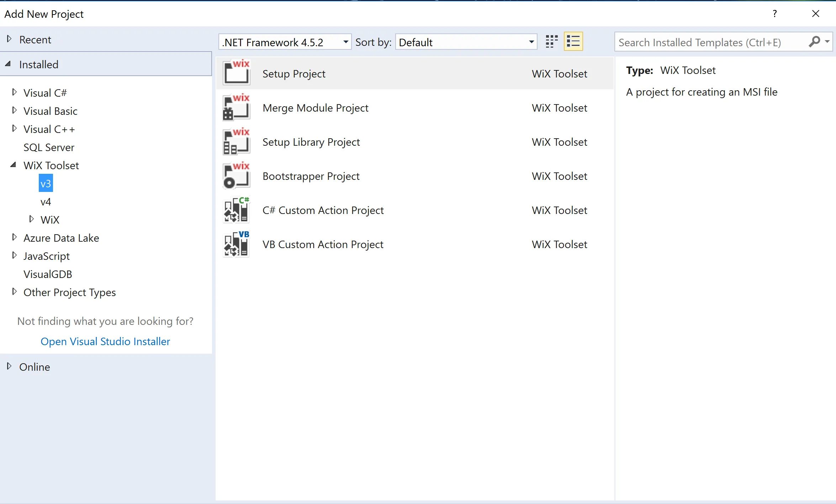Expand the Visual C# tree node

14,92
